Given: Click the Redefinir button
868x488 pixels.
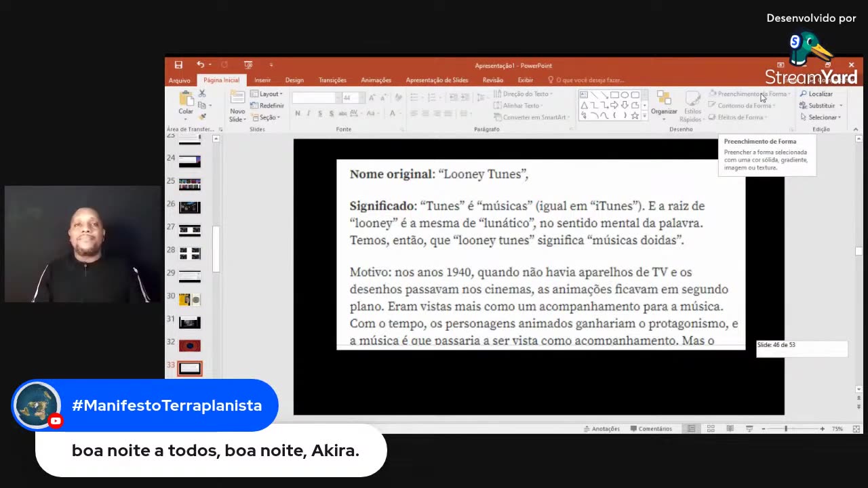Looking at the screenshot, I should point(267,106).
